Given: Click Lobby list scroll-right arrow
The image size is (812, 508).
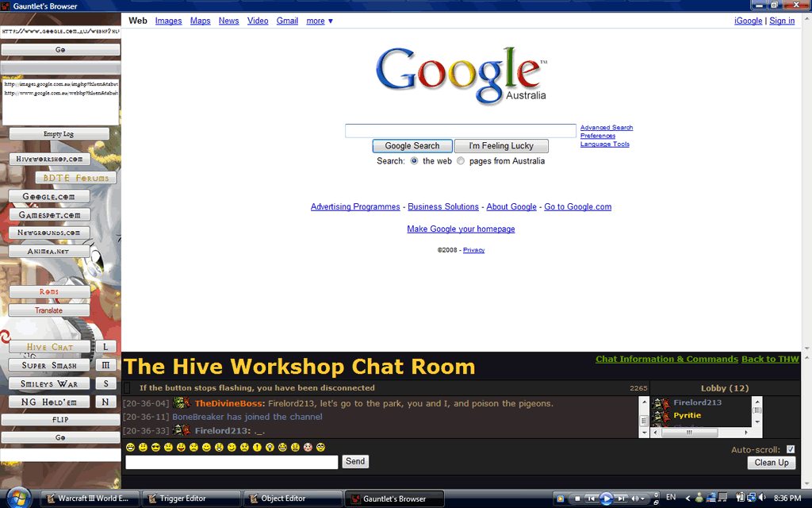Looking at the screenshot, I should tap(745, 433).
